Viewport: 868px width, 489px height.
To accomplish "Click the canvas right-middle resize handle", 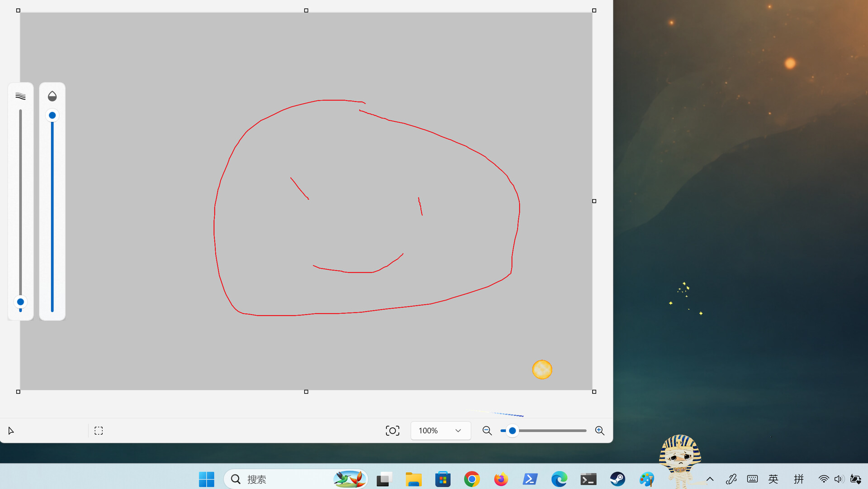I will pos(594,201).
